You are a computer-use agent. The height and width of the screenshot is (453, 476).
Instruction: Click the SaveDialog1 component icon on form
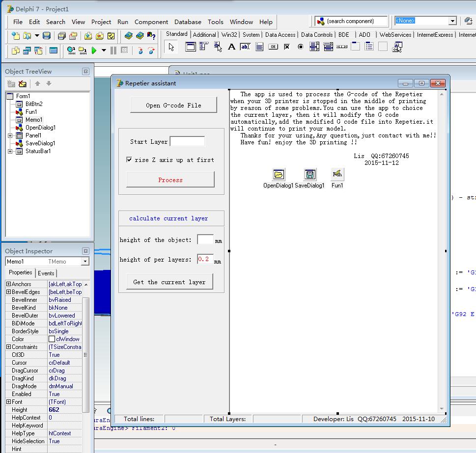coord(309,174)
